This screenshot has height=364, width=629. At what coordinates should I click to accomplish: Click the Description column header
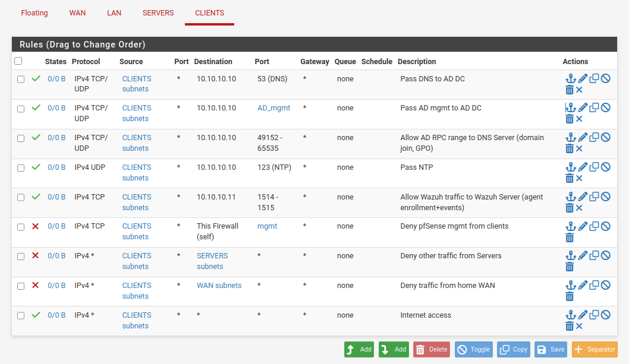(417, 61)
